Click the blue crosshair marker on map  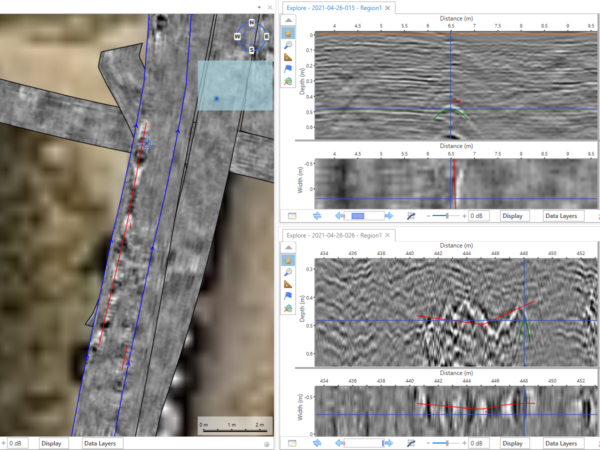click(147, 144)
